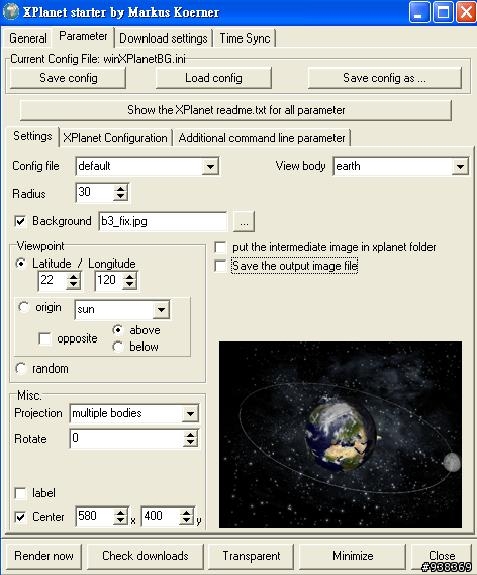Image resolution: width=477 pixels, height=575 pixels.
Task: Minimize window via title bar icon
Action: pyautogui.click(x=420, y=12)
